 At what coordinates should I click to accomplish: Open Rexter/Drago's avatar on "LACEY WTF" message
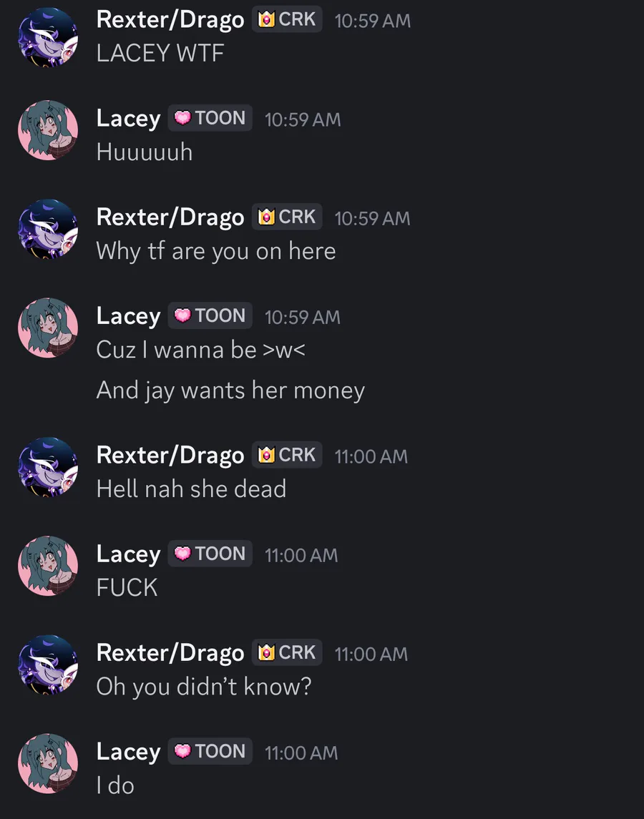pos(48,36)
